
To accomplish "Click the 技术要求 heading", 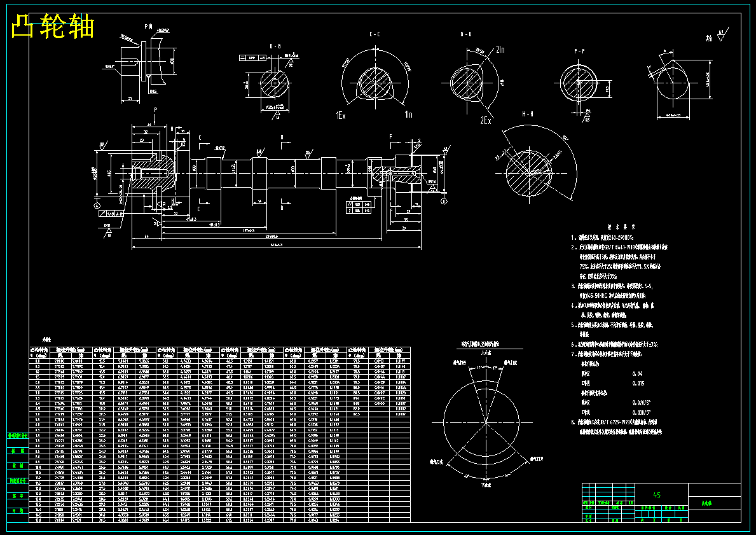I will pyautogui.click(x=621, y=226).
